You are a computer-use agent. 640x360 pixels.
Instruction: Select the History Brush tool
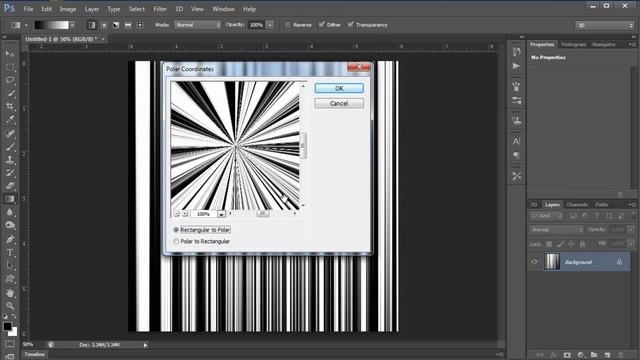click(10, 173)
